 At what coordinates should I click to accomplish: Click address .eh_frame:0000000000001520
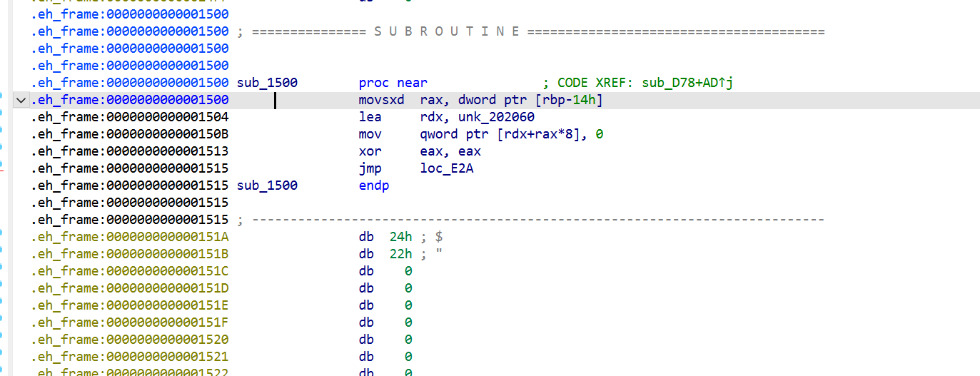130,340
